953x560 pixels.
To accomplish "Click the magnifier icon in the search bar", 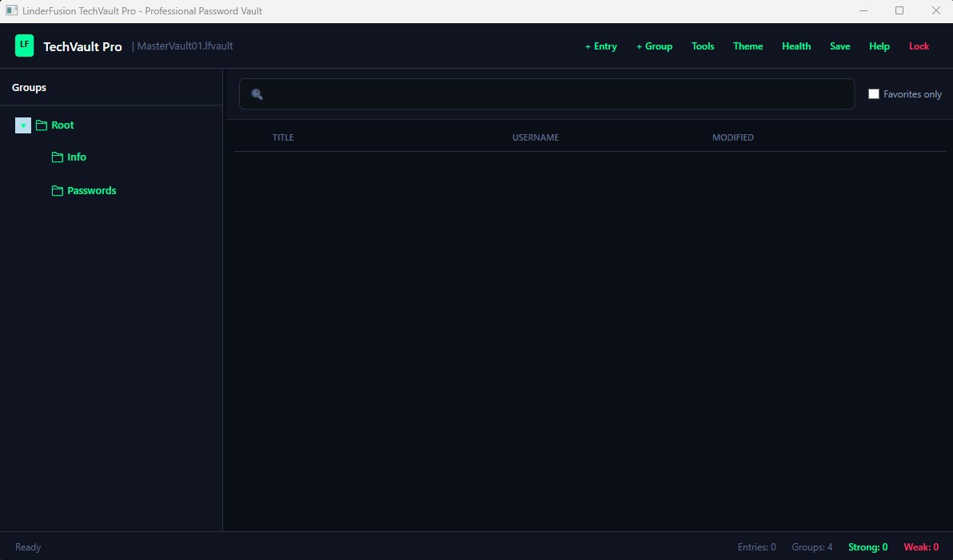I will point(257,94).
